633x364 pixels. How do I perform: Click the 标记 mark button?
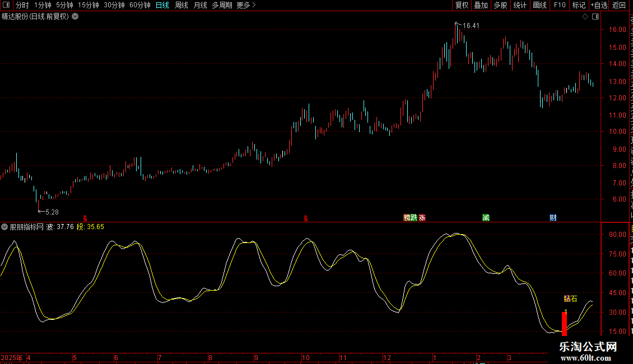pyautogui.click(x=579, y=5)
